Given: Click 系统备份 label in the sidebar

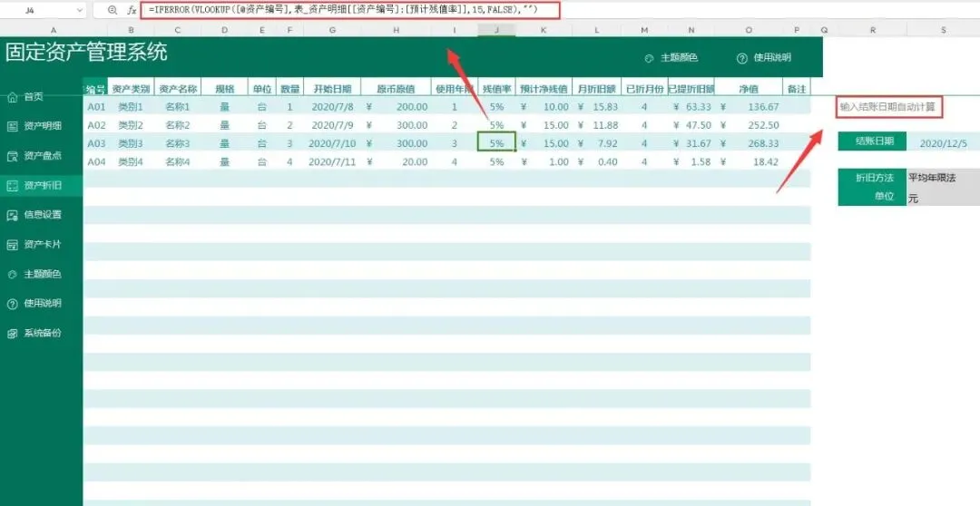Looking at the screenshot, I should click(43, 334).
